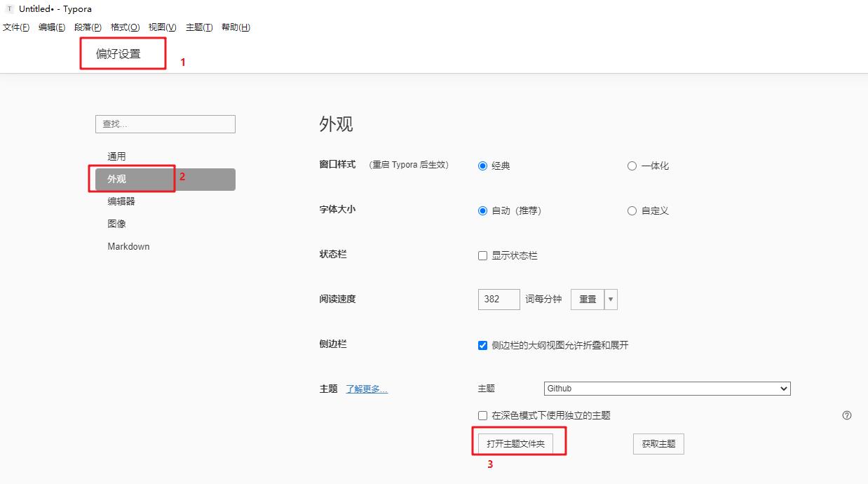Click the 外观 page heading

337,124
